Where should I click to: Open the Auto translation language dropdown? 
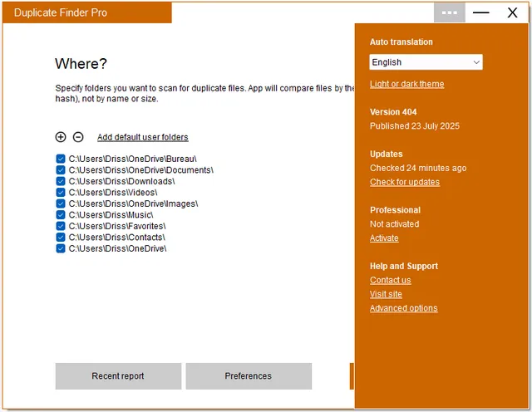coord(426,62)
